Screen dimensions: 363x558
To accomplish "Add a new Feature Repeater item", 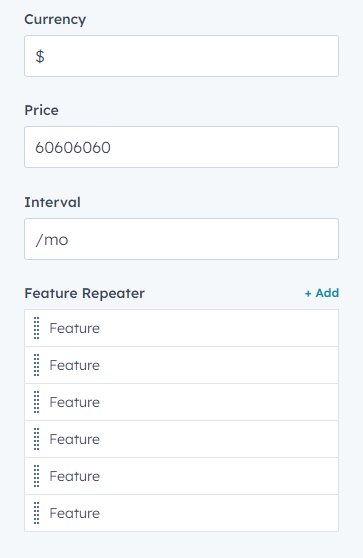I will (x=322, y=293).
